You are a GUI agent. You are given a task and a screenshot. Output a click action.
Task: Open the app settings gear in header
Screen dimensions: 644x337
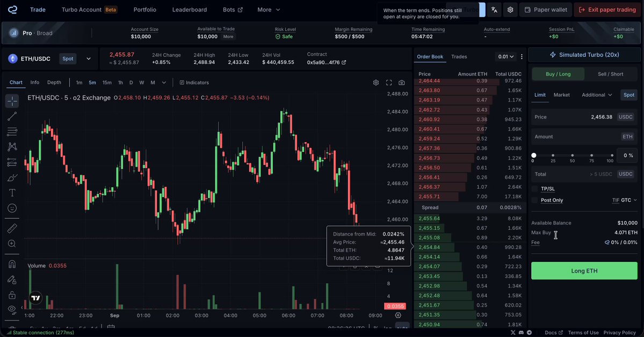tap(510, 10)
